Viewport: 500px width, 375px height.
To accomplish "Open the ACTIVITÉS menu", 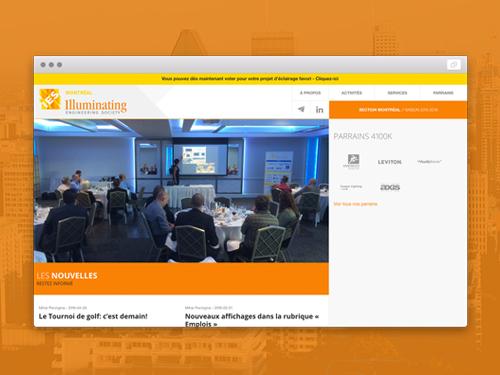I will [x=352, y=93].
